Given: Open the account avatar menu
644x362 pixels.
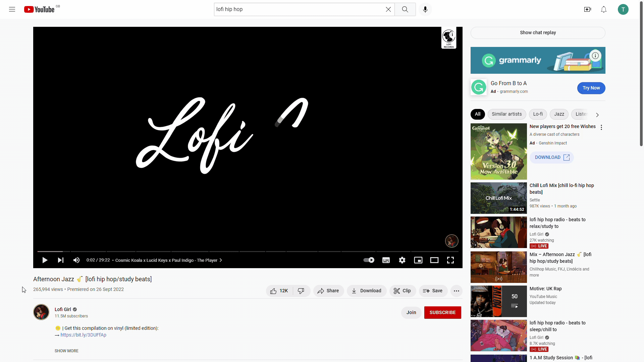Looking at the screenshot, I should (x=623, y=9).
